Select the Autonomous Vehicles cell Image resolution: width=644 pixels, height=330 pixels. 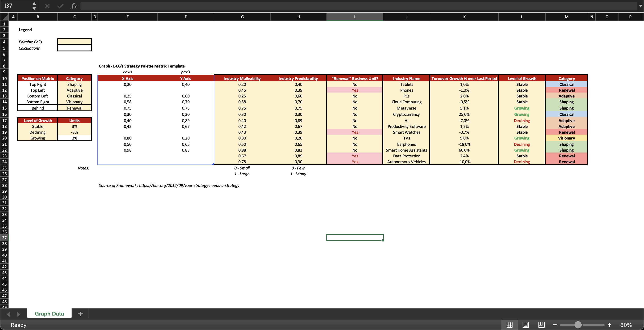coord(407,161)
